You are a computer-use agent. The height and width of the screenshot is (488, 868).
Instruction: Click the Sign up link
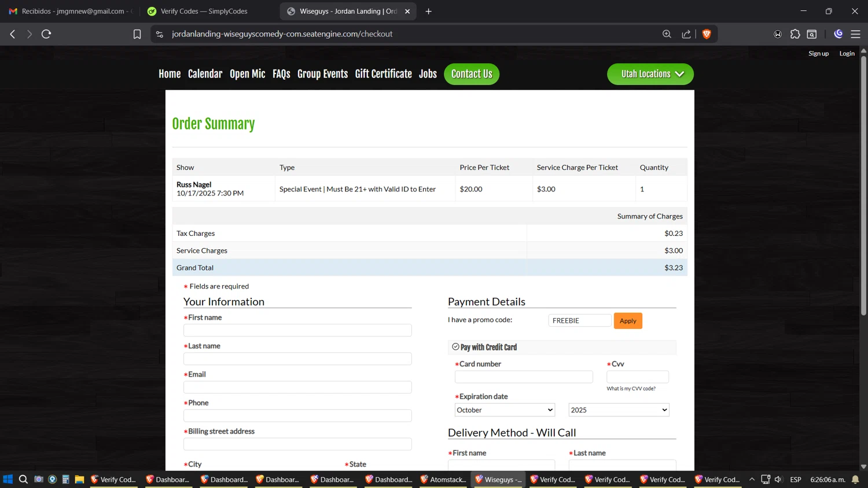point(818,53)
